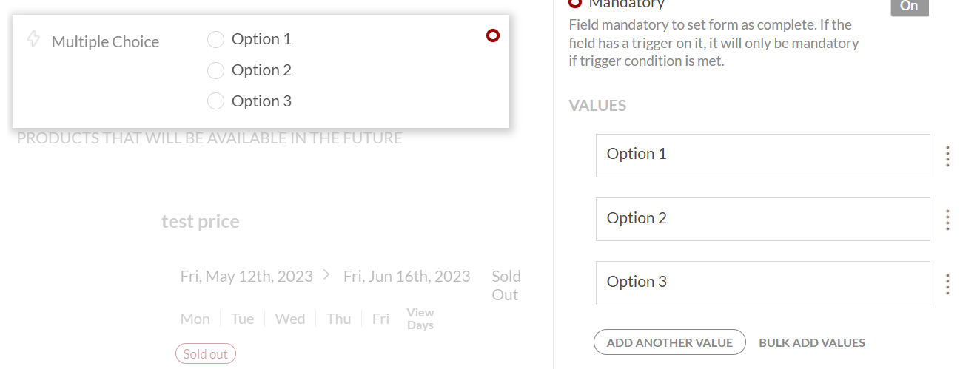Click Bulk Add Values link
980x369 pixels.
coord(812,342)
